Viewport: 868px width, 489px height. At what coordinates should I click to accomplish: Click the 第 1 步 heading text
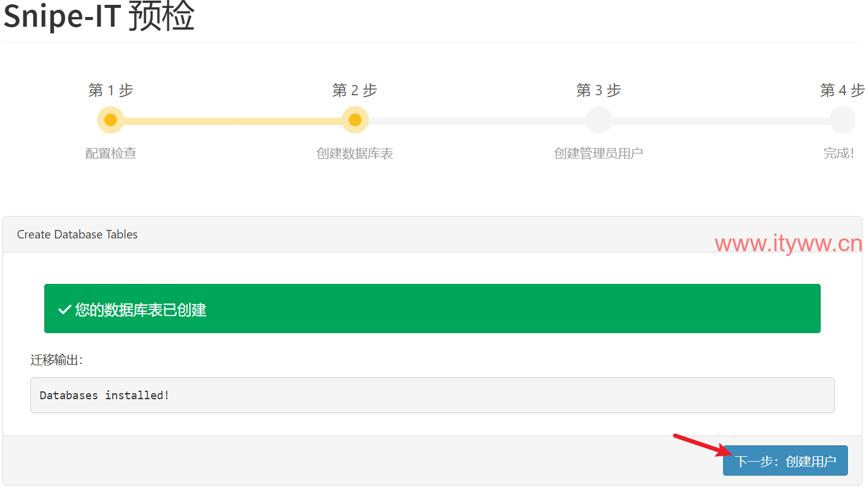point(110,90)
